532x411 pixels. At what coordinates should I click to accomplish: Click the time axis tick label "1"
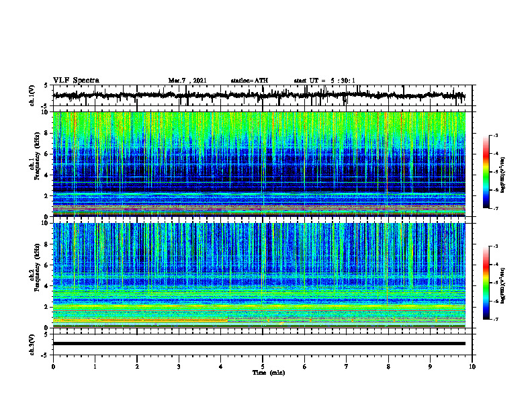pyautogui.click(x=95, y=367)
